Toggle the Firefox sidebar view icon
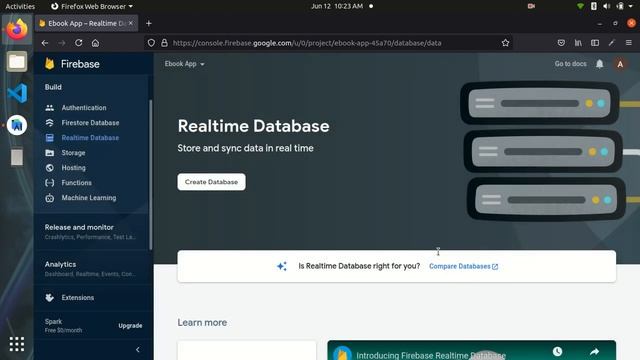The height and width of the screenshot is (360, 640). 595,43
